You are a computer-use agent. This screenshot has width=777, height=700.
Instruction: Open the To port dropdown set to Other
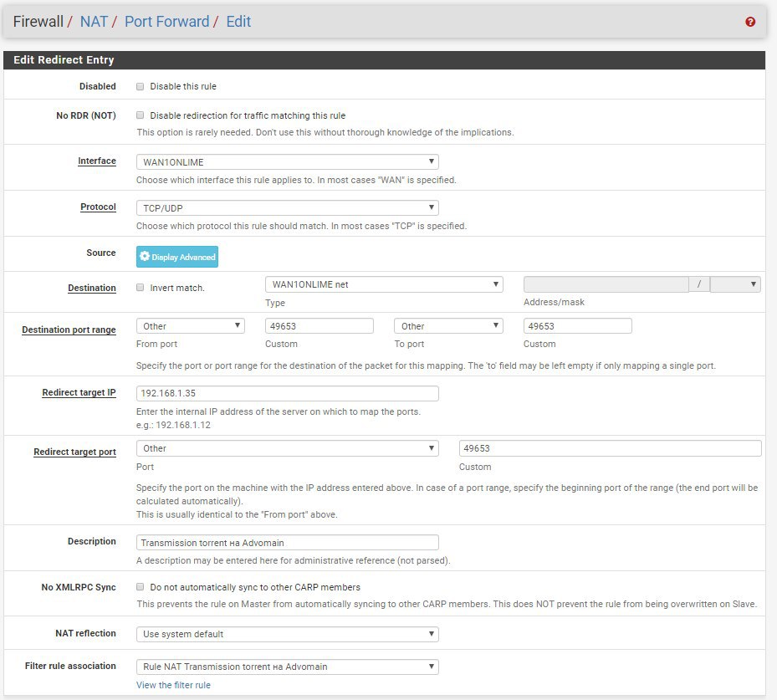(448, 326)
